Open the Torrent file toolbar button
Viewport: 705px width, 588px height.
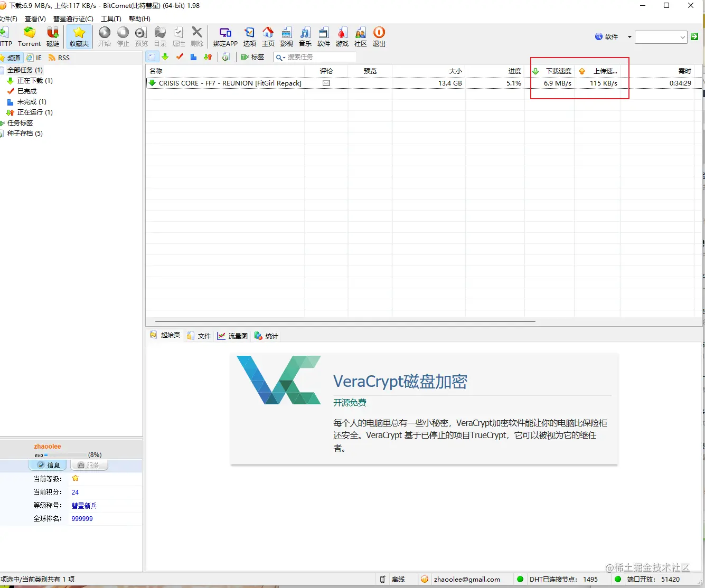tap(29, 37)
